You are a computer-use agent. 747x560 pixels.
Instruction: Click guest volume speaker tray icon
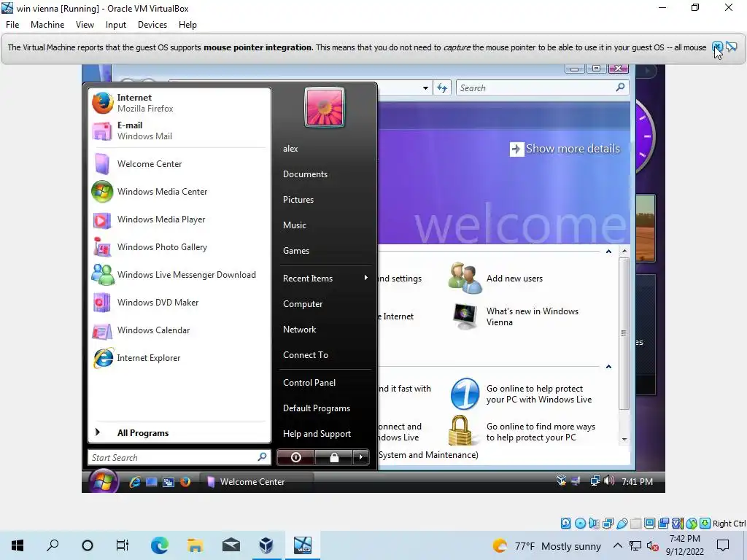(x=609, y=481)
